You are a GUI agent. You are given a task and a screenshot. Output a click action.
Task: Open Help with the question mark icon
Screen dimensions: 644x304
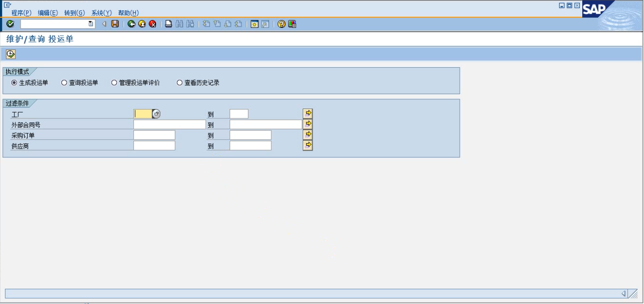tap(282, 24)
